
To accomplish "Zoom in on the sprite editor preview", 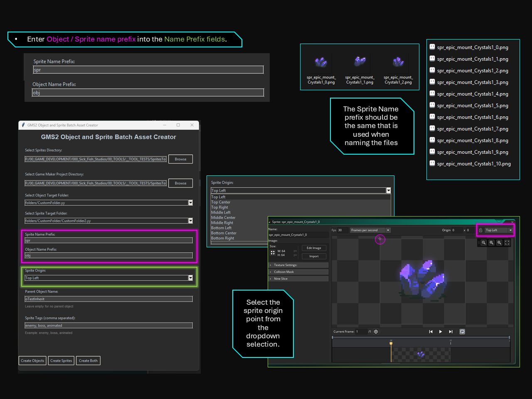I will (499, 243).
